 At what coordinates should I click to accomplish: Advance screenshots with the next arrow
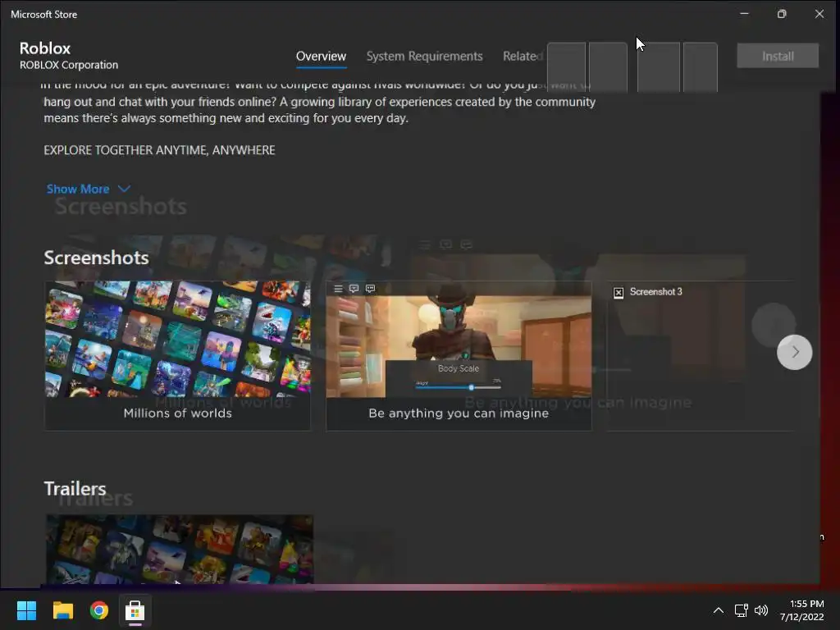pos(794,352)
